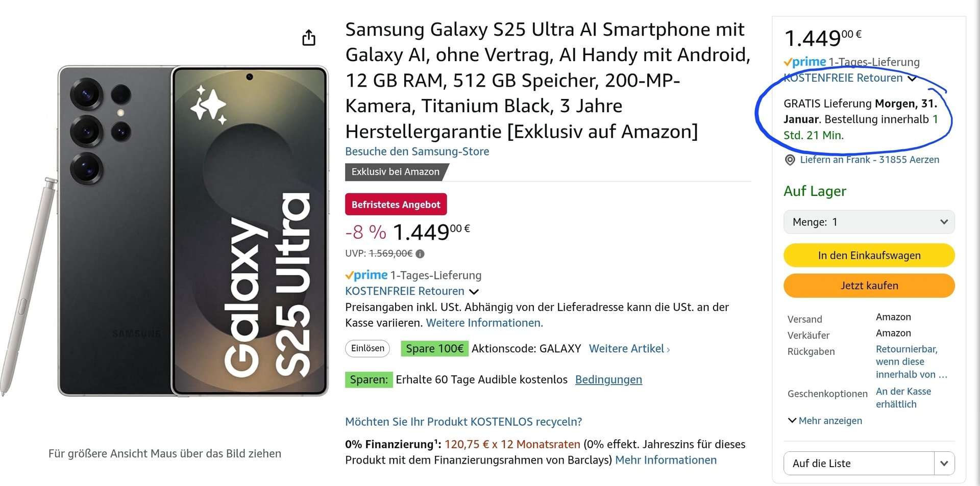
Task: Click the prime logo under the price
Action: tap(366, 275)
